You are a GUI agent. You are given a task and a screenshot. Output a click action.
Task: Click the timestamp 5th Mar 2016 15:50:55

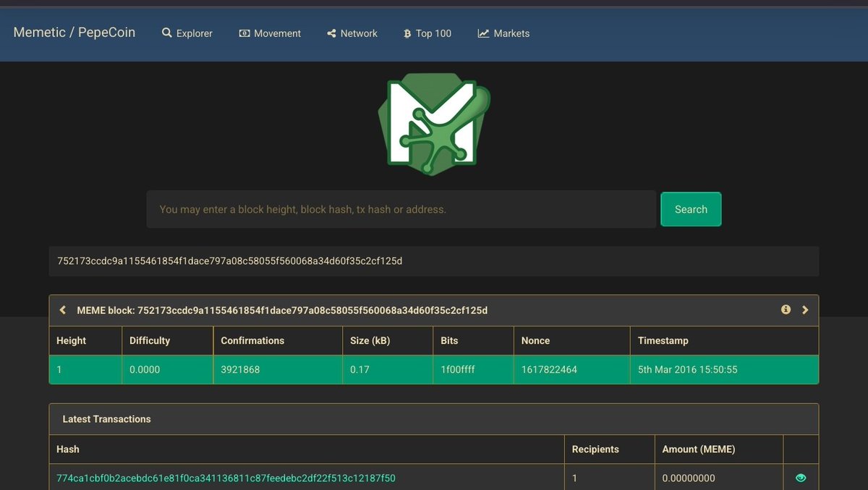point(688,369)
